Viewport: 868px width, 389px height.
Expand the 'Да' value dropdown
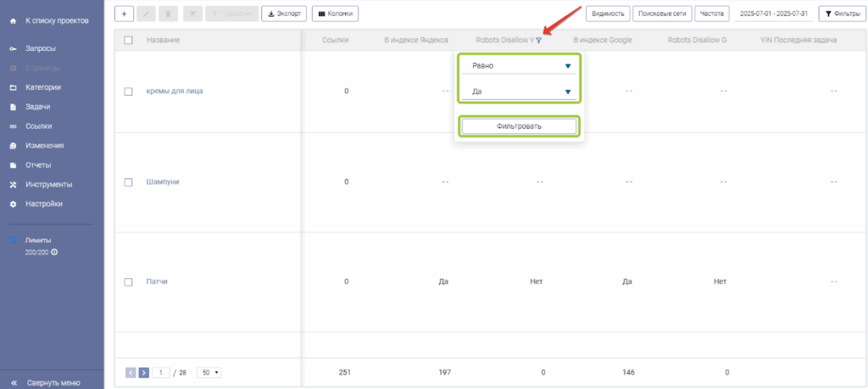[519, 92]
